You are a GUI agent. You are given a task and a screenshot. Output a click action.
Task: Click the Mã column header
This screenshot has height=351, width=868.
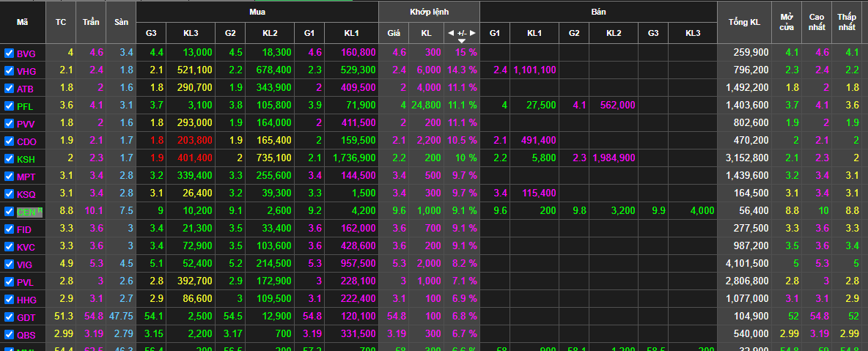(23, 22)
